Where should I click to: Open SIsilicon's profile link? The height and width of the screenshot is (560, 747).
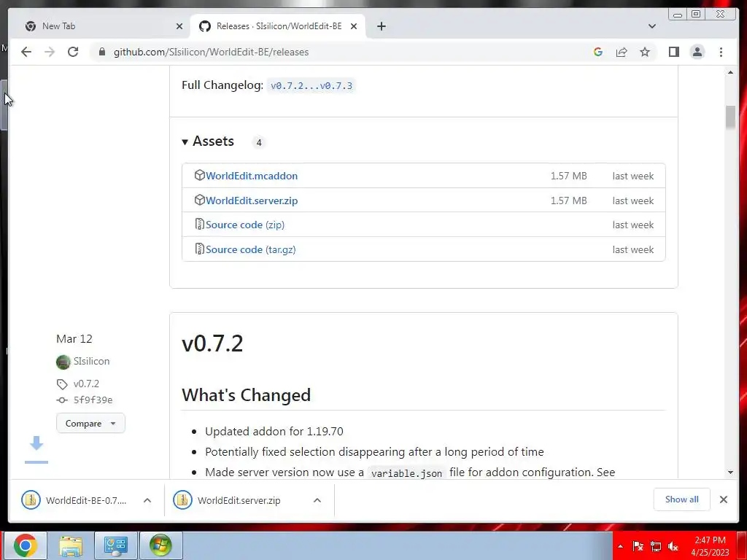(x=91, y=361)
